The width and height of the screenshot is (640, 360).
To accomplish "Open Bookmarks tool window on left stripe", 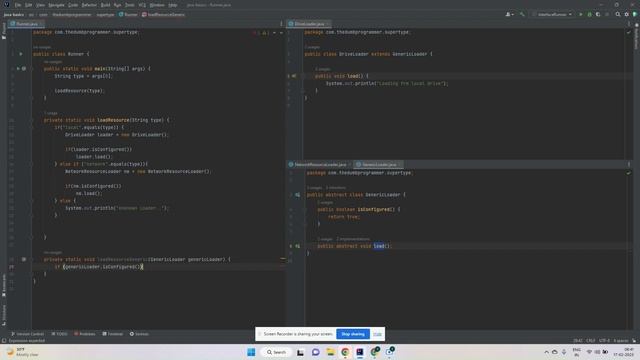I will click(x=4, y=285).
